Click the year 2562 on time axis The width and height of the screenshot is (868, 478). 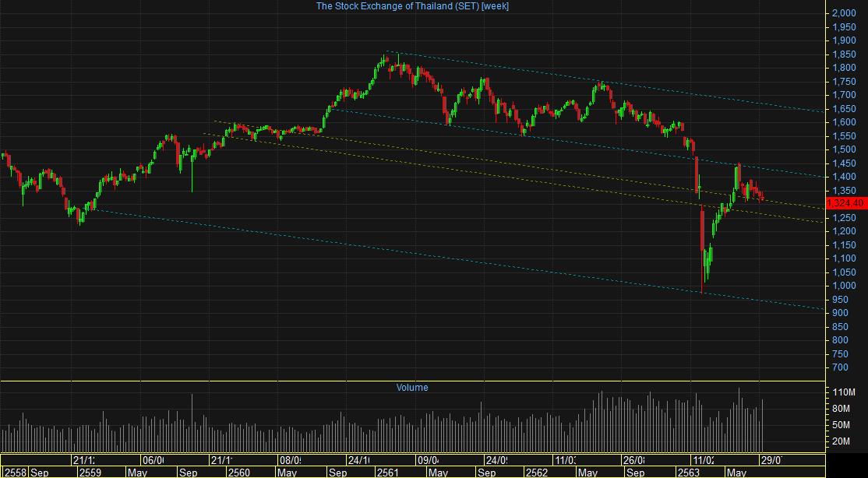point(538,473)
